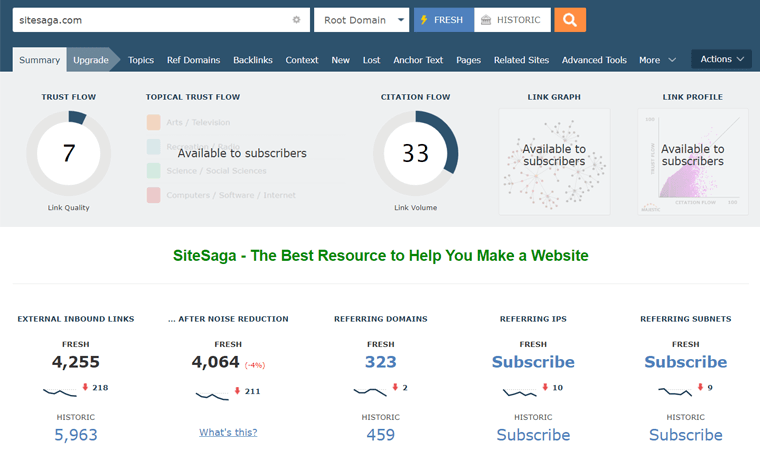
Task: Click the SiteSaga green title link
Action: click(380, 256)
